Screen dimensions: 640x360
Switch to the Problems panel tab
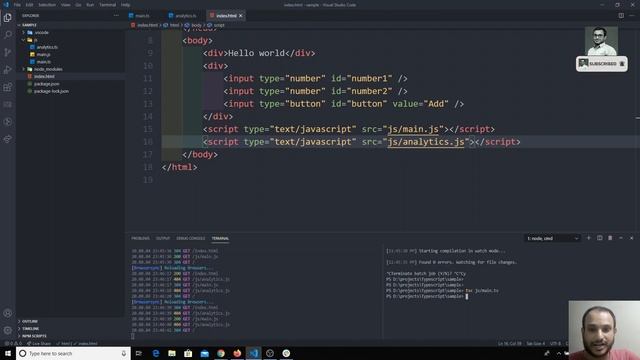[x=140, y=238]
